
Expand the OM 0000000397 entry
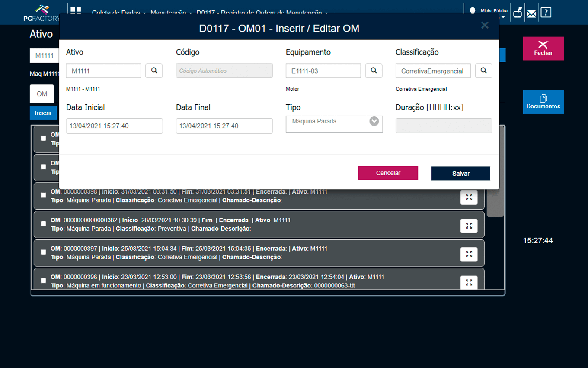(x=469, y=254)
